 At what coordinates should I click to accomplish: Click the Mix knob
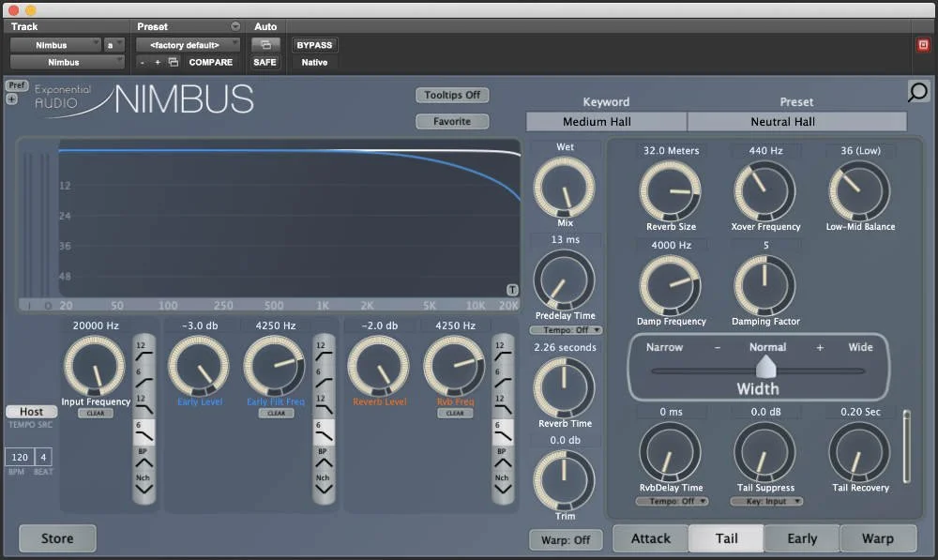[x=564, y=188]
